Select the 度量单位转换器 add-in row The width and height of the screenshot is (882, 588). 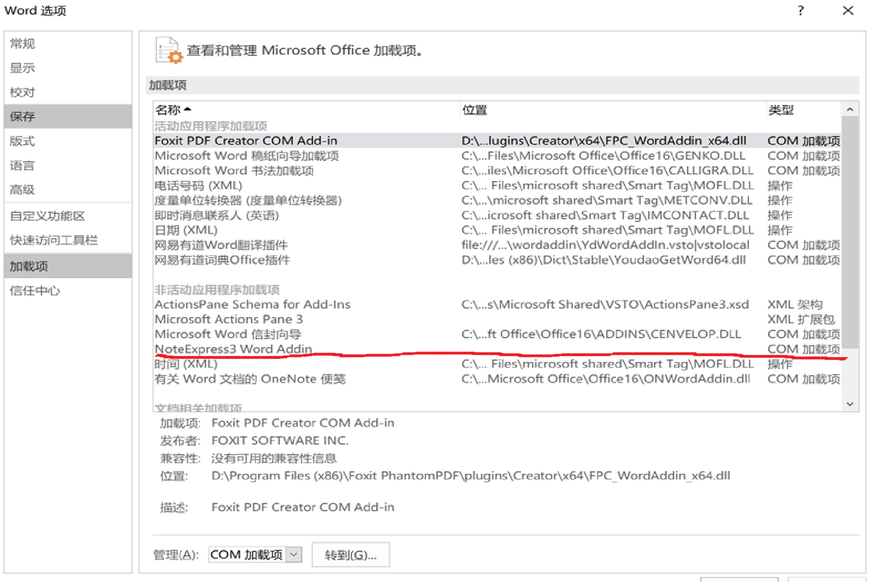(497, 200)
